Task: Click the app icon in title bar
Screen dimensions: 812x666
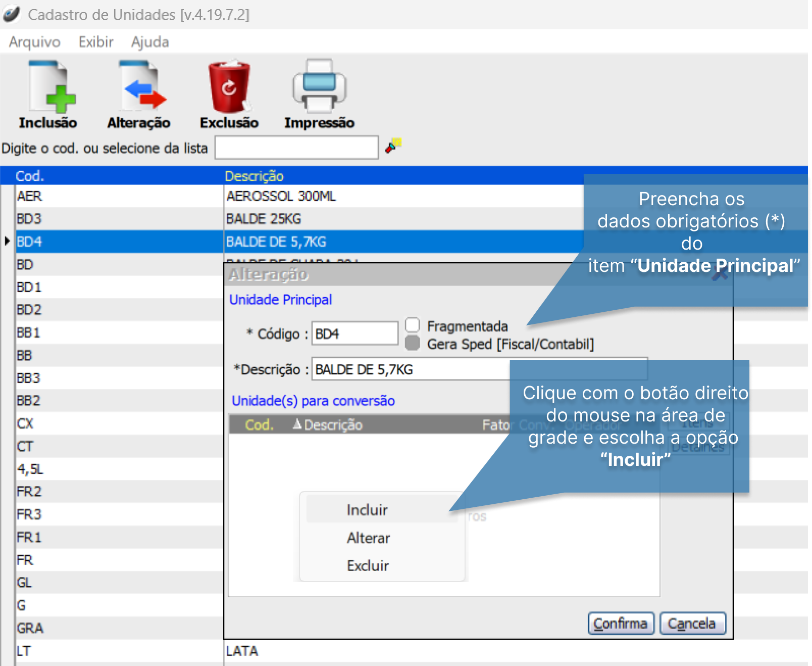Action: (x=12, y=15)
